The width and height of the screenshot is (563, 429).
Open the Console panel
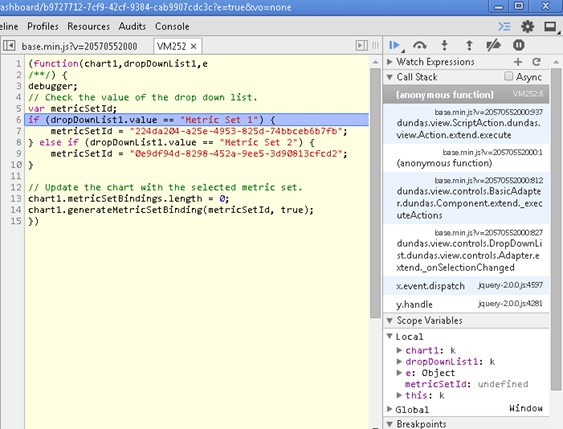pyautogui.click(x=172, y=27)
